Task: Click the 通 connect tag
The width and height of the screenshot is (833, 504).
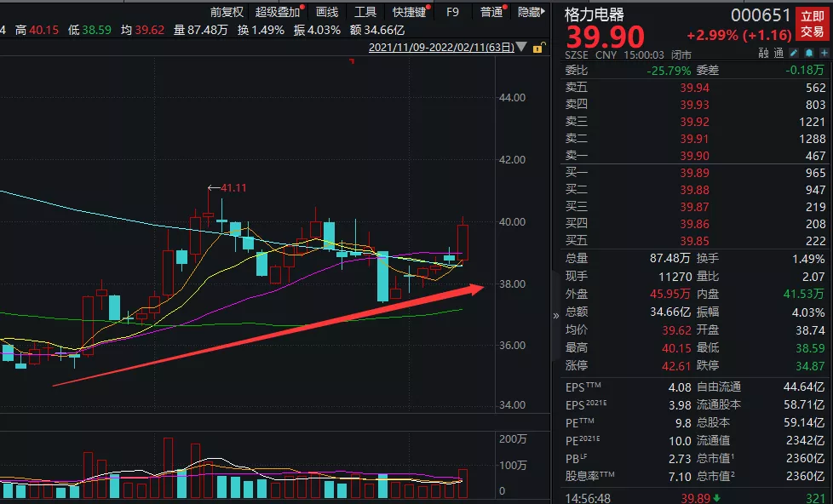Action: (x=778, y=53)
